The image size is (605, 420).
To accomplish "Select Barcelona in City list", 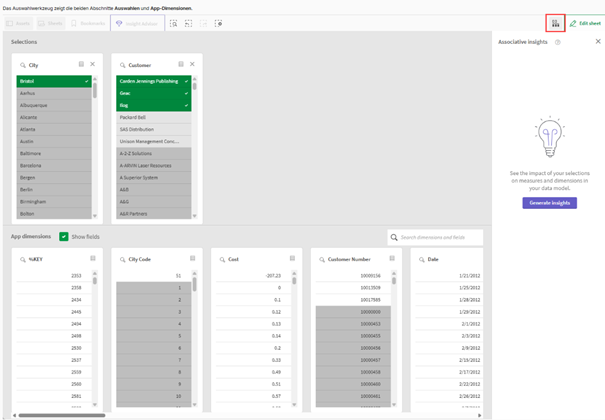I will click(54, 165).
